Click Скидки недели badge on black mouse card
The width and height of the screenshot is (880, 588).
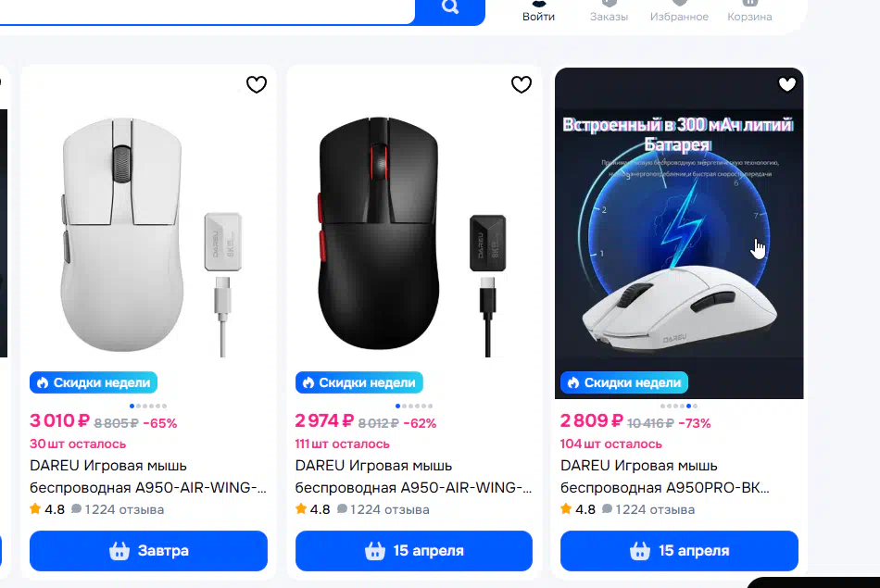[x=359, y=382]
